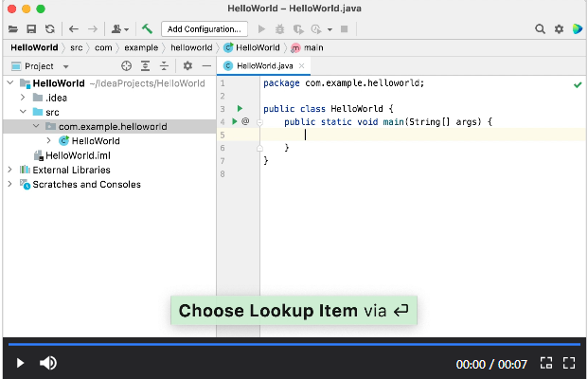Select the .idea folder row
Viewport: 588px width, 379px height.
pyautogui.click(x=110, y=98)
